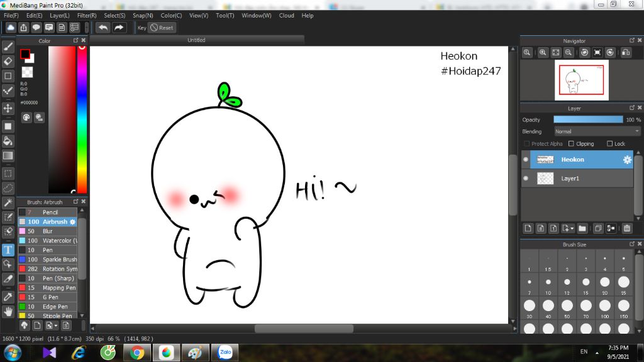The width and height of the screenshot is (644, 362).
Task: Select the Watercolor brush
Action: 48,241
